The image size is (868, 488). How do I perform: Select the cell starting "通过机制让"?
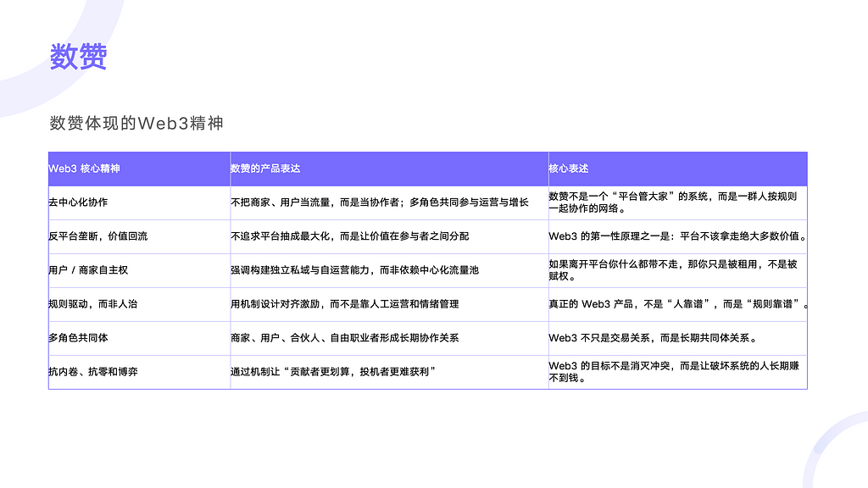(x=333, y=372)
